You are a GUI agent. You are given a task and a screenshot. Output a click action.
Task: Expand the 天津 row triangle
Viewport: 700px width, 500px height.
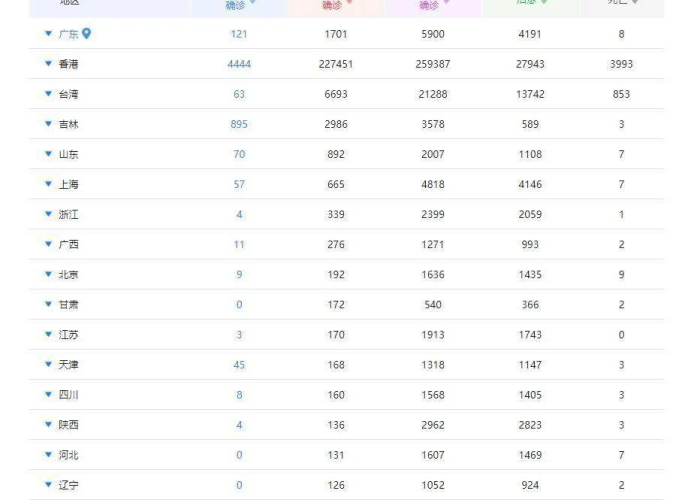point(48,364)
